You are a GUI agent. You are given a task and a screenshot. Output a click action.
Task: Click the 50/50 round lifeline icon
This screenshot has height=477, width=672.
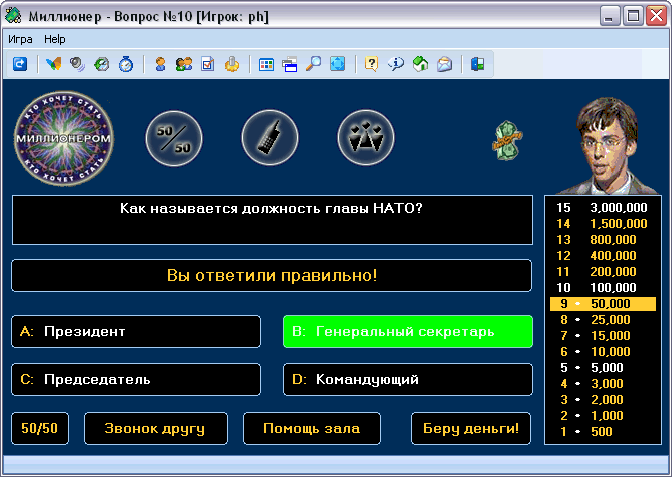point(175,139)
